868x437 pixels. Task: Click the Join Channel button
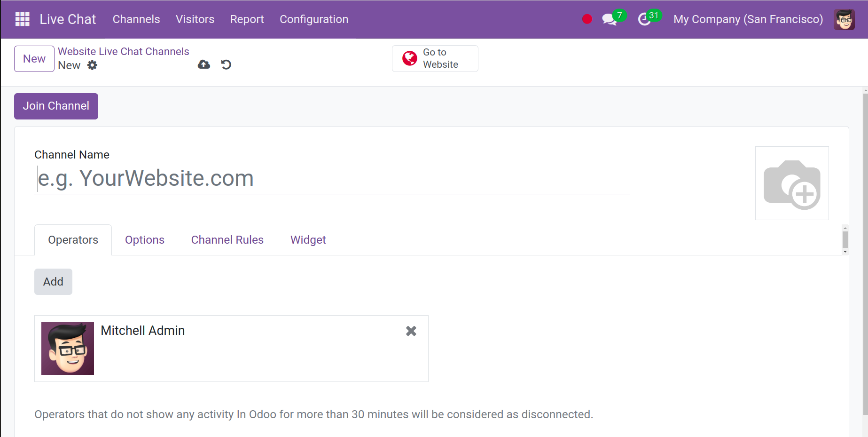pos(56,106)
